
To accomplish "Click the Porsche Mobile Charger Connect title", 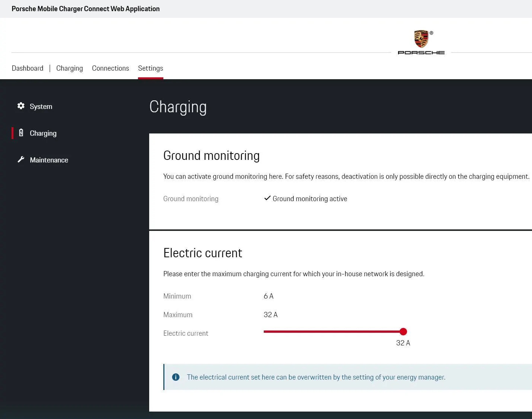I will point(86,9).
